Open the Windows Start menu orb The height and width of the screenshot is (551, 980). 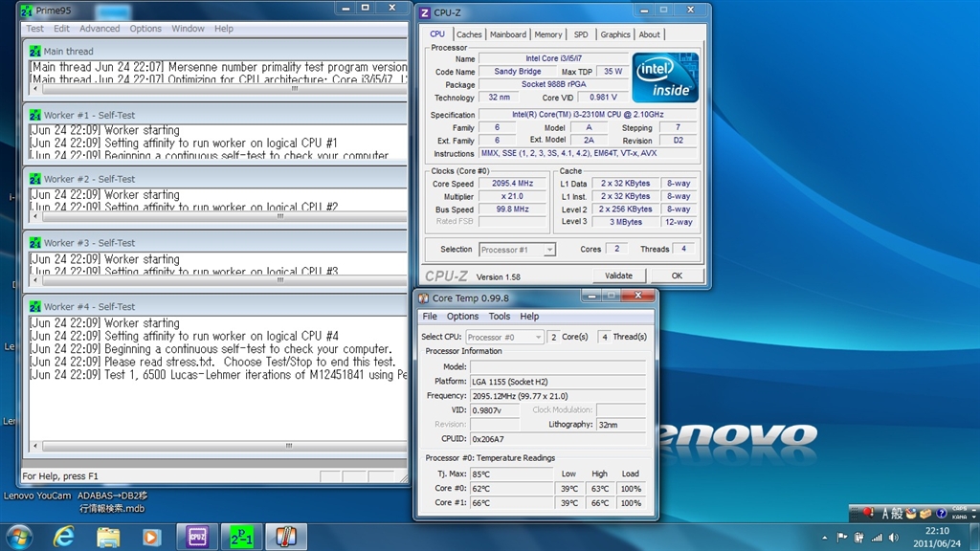point(19,536)
